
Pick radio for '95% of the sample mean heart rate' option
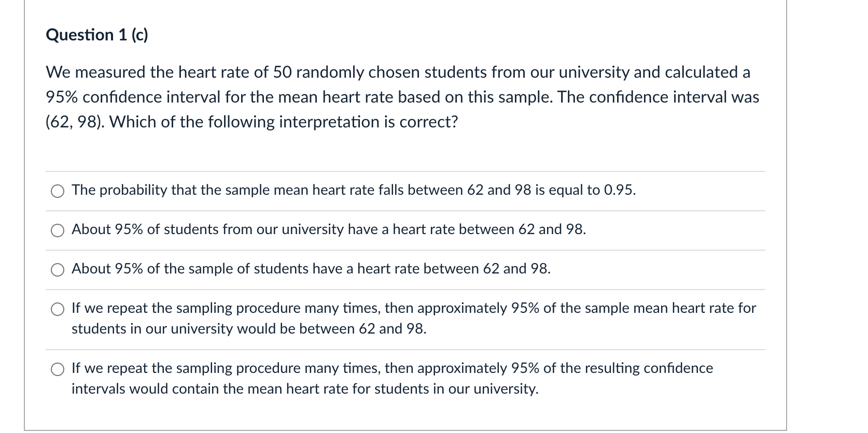57,310
